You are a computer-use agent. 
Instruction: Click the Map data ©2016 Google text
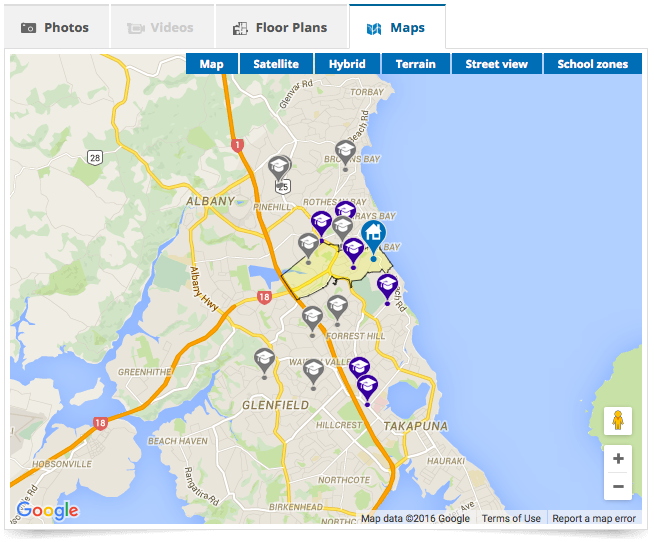click(x=415, y=519)
